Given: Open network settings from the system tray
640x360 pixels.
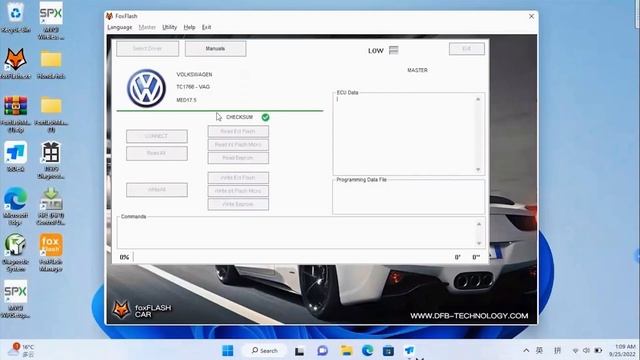Looking at the screenshot, I should click(576, 351).
